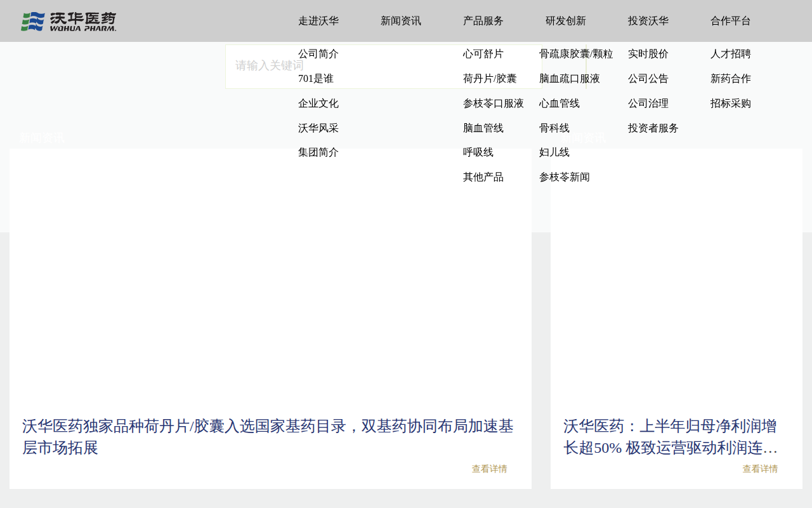Open 公司公告 under 投资沃华

coord(648,79)
